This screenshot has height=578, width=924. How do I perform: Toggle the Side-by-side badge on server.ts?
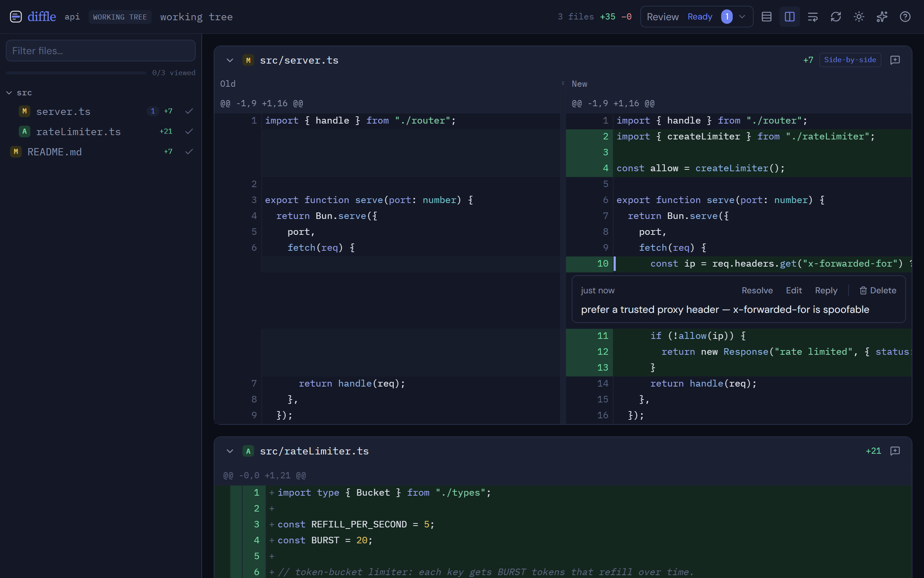coord(850,60)
